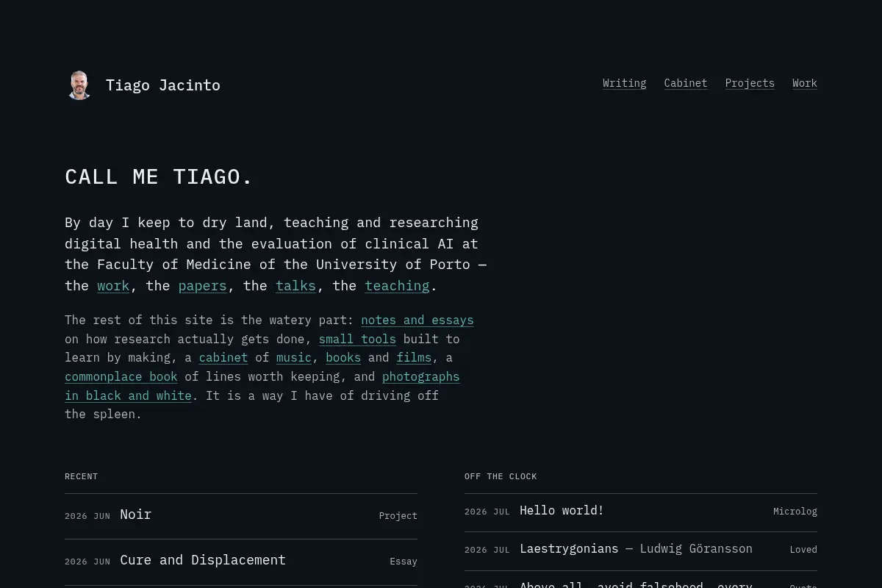Open the "commonplace book" link
This screenshot has height=588, width=882.
(121, 376)
